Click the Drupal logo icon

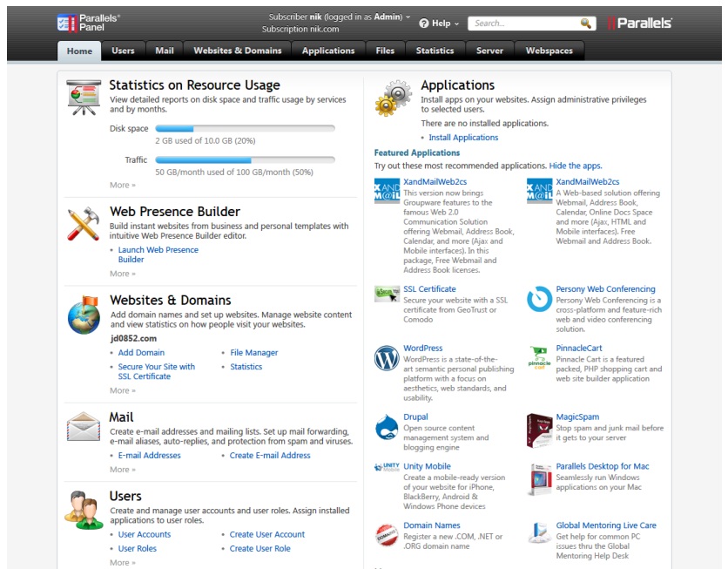pyautogui.click(x=387, y=427)
